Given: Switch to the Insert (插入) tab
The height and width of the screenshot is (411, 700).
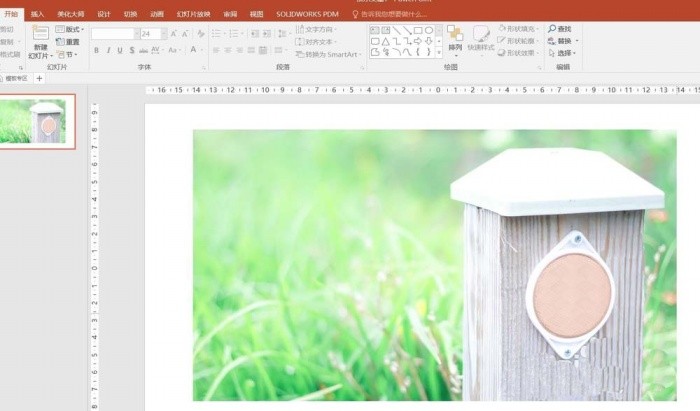Looking at the screenshot, I should [x=38, y=14].
